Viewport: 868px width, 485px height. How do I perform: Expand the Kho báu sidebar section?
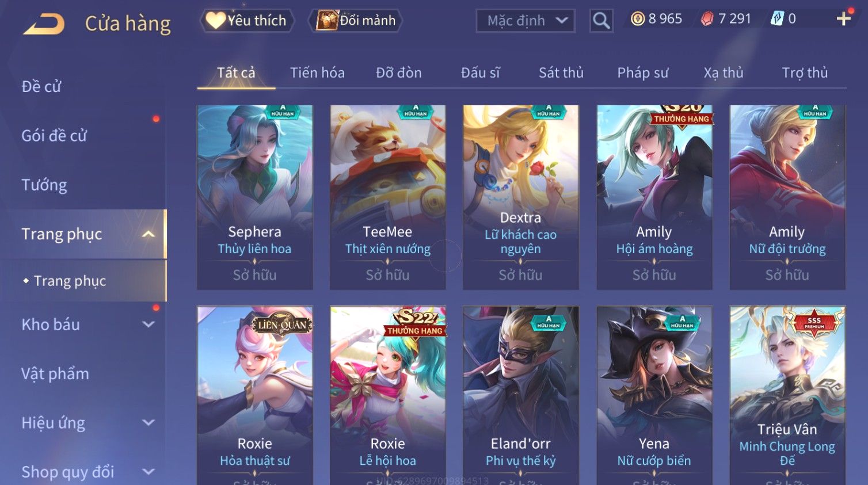148,324
